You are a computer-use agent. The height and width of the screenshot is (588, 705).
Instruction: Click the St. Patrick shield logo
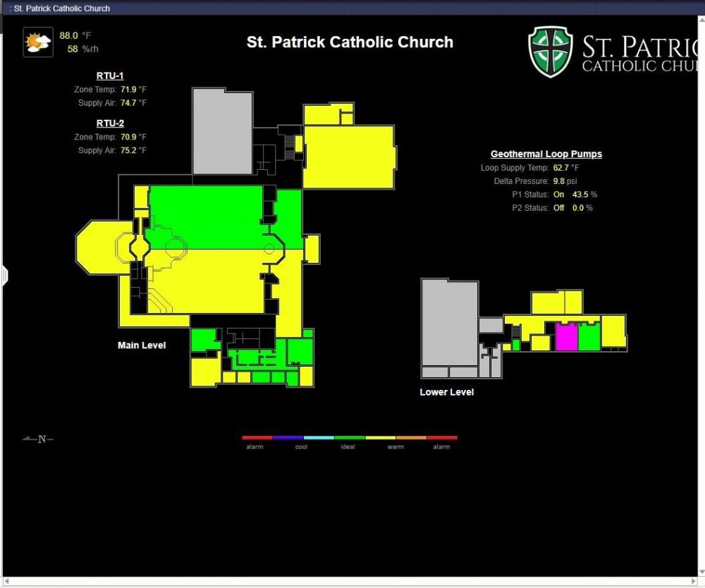pyautogui.click(x=551, y=51)
